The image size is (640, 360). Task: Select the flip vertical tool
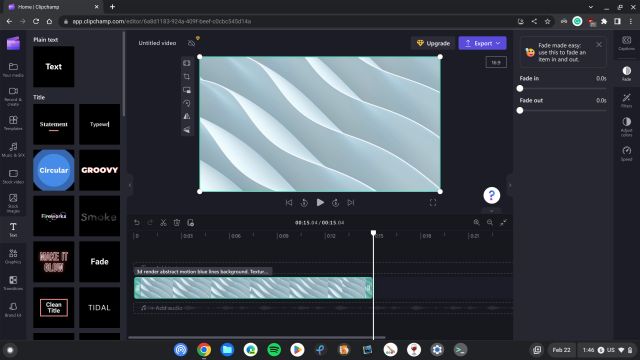tap(187, 130)
